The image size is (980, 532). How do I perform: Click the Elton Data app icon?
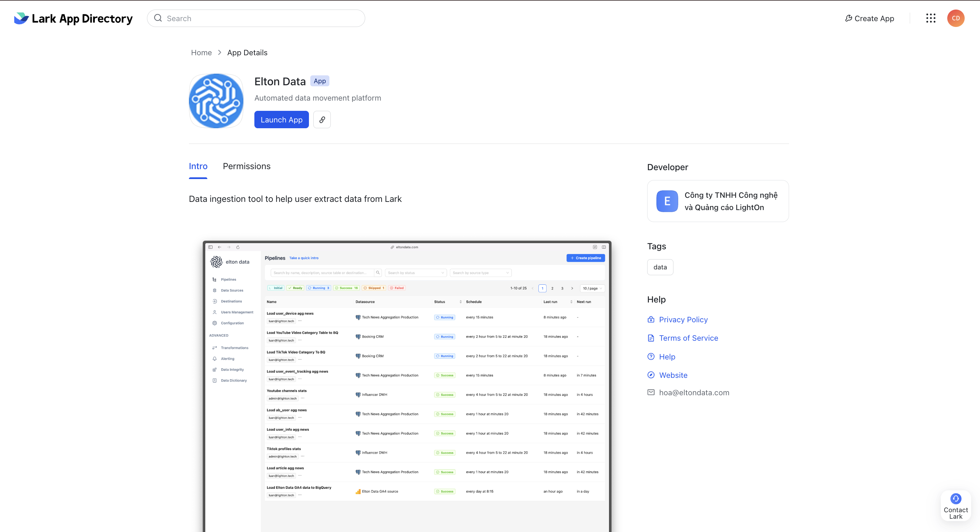[x=216, y=101]
